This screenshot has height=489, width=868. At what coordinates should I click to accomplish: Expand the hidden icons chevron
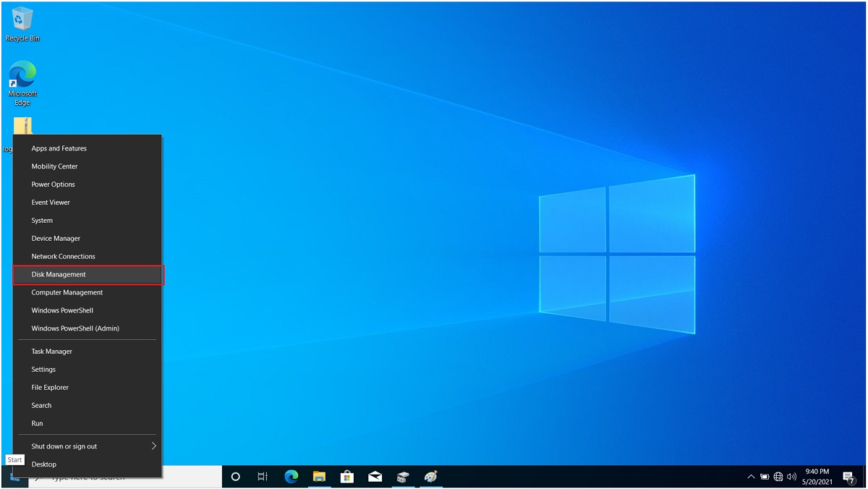pos(751,477)
